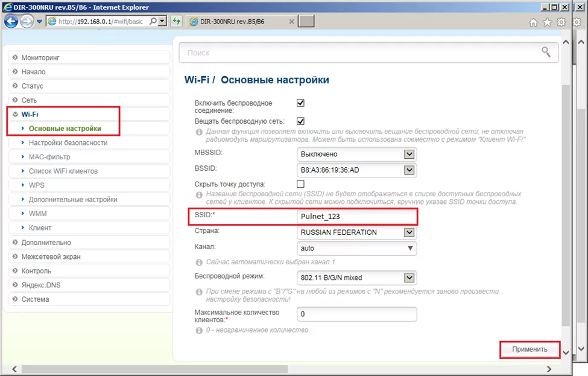Open the Начало menu section
This screenshot has width=588, height=376.
click(89, 72)
